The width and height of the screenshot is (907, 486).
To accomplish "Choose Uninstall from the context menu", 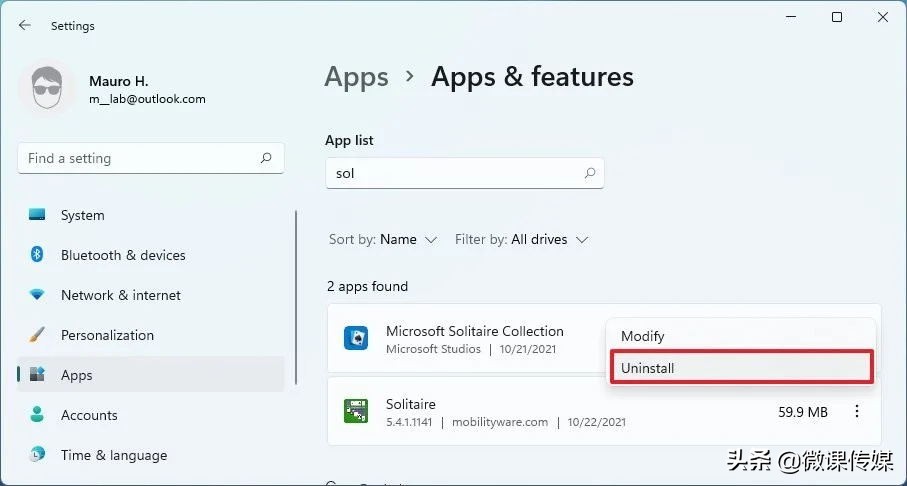I will 742,367.
